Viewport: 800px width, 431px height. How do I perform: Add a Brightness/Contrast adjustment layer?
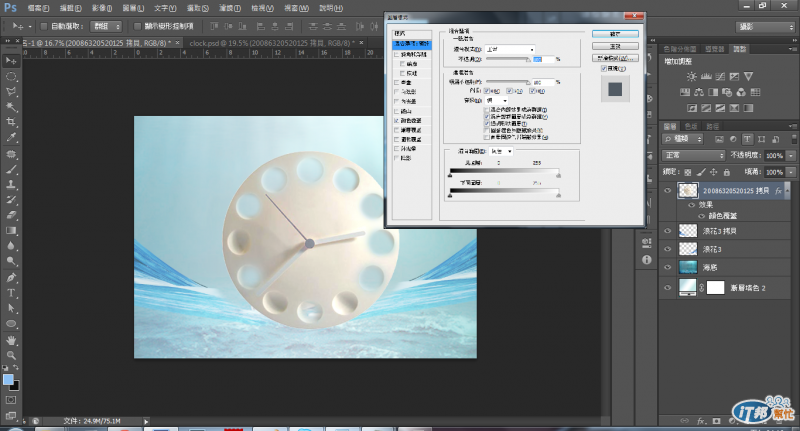tap(691, 77)
